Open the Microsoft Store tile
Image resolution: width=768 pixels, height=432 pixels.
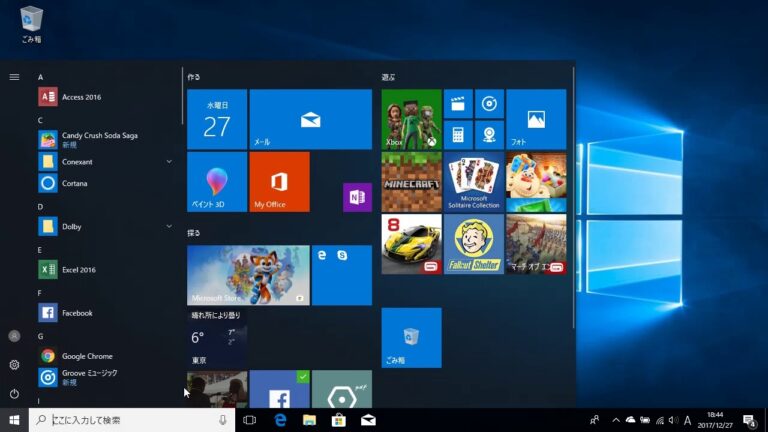(248, 275)
